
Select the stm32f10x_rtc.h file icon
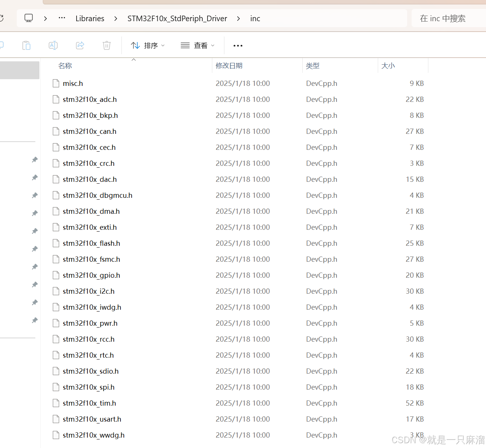point(56,355)
